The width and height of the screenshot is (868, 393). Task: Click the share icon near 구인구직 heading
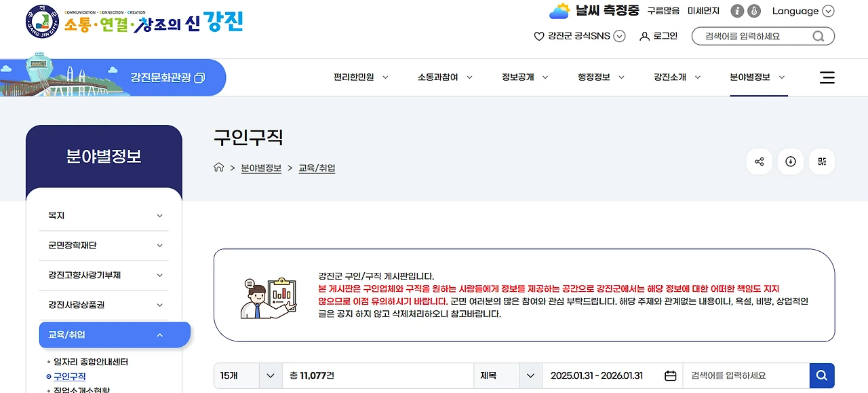(x=759, y=162)
